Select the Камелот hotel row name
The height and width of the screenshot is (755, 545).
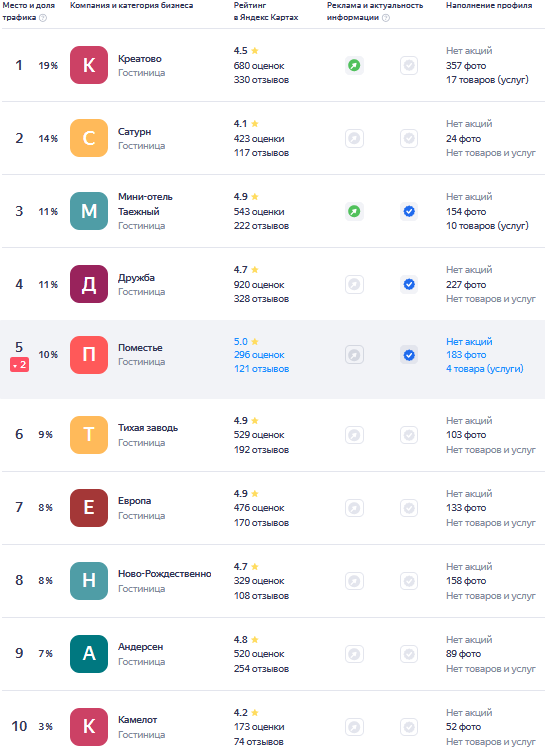(138, 720)
